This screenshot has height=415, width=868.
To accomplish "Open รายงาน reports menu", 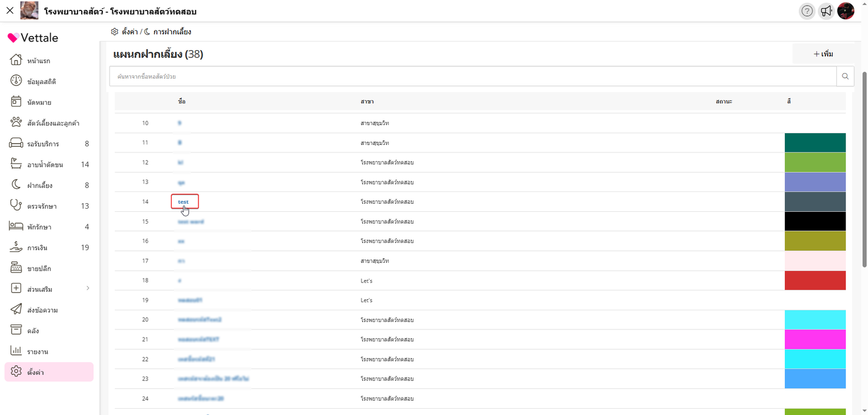I will click(x=37, y=351).
